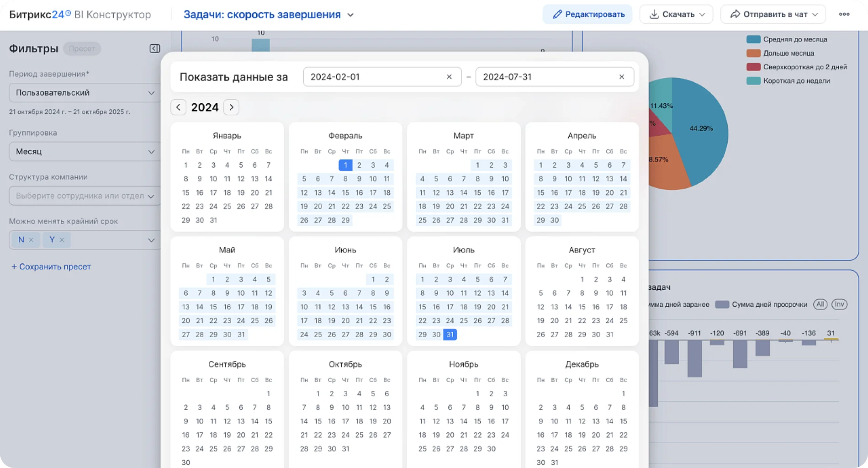
Task: Toggle Inv legend inversion button
Action: (x=839, y=304)
